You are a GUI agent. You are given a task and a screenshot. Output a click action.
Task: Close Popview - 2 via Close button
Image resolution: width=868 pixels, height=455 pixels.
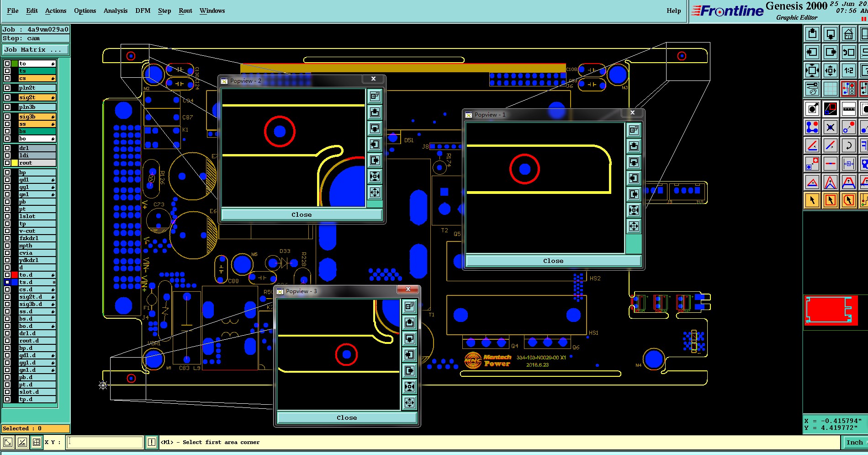point(302,214)
